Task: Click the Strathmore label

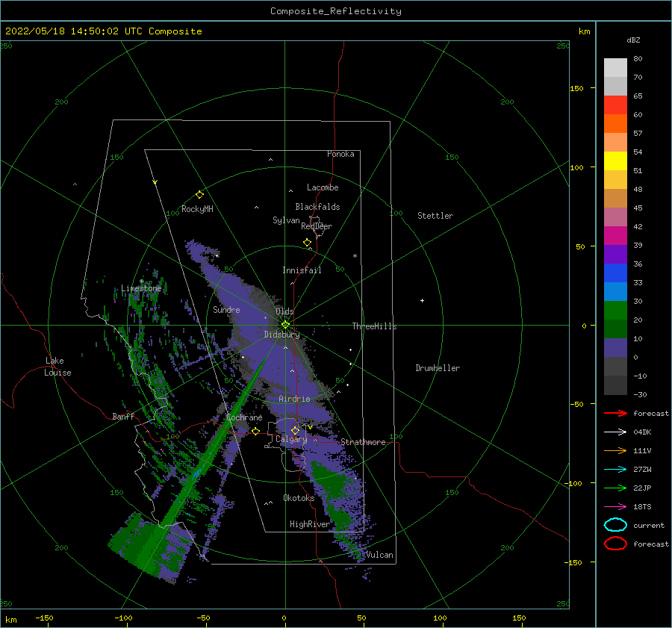Action: point(363,442)
